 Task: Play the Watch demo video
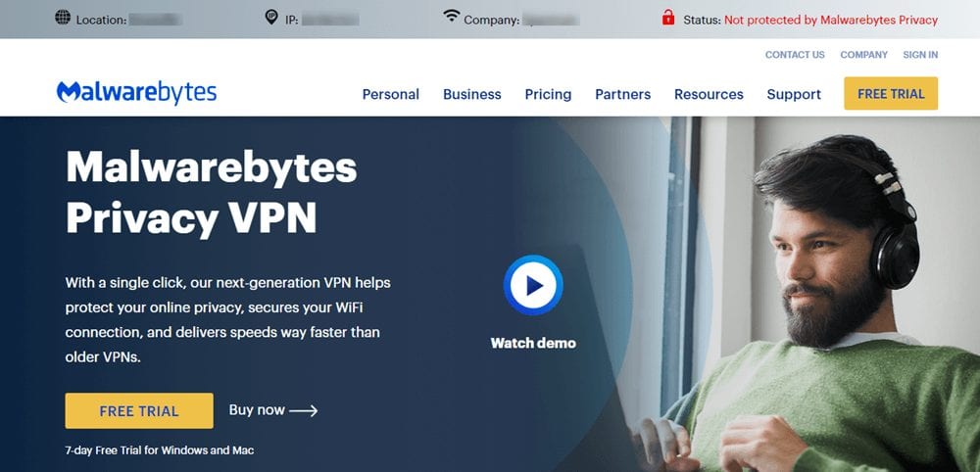pos(533,285)
